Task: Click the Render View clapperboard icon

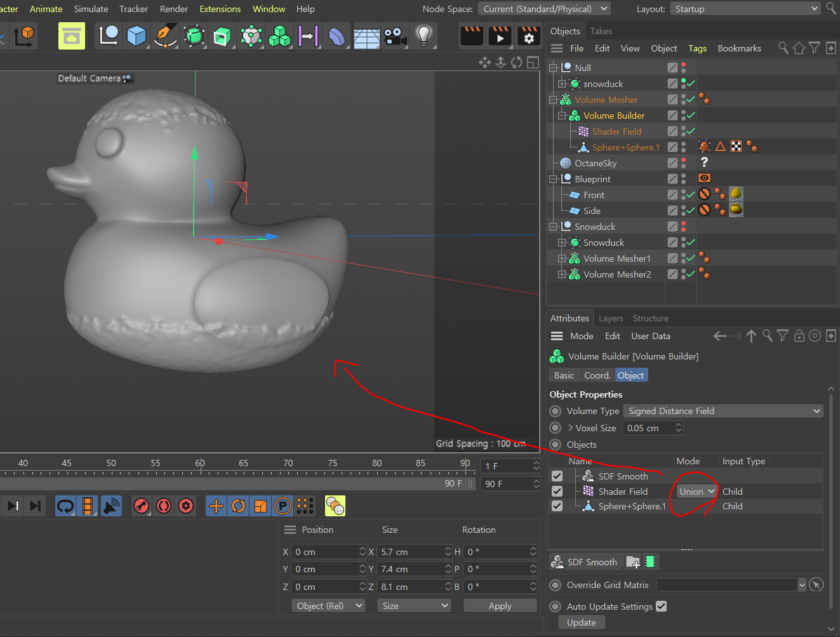Action: (471, 36)
